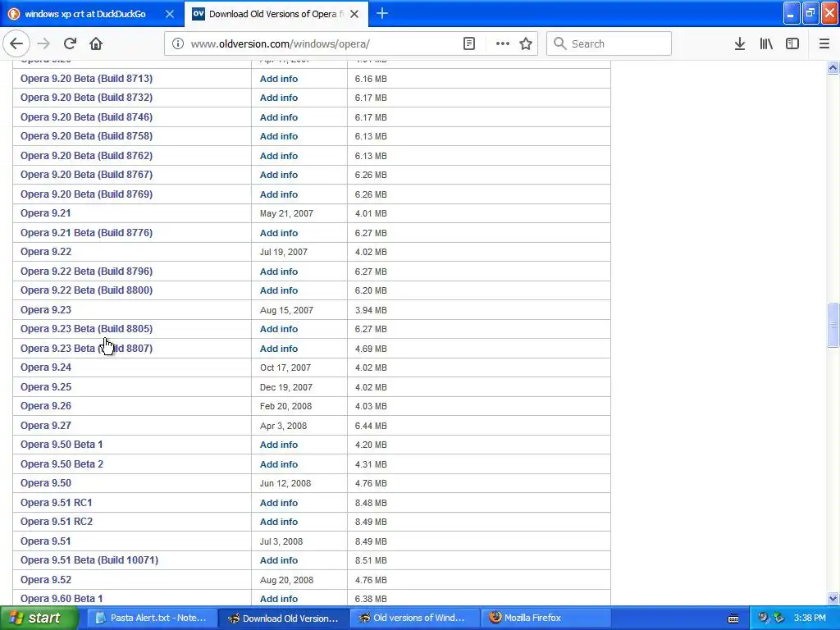Switch to Pasta Alert.txt Notepad taskbar window
Viewport: 840px width, 630px height.
coord(152,618)
